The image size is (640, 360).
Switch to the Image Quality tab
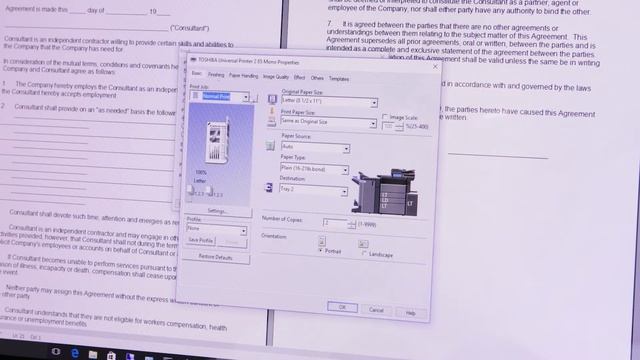click(276, 77)
